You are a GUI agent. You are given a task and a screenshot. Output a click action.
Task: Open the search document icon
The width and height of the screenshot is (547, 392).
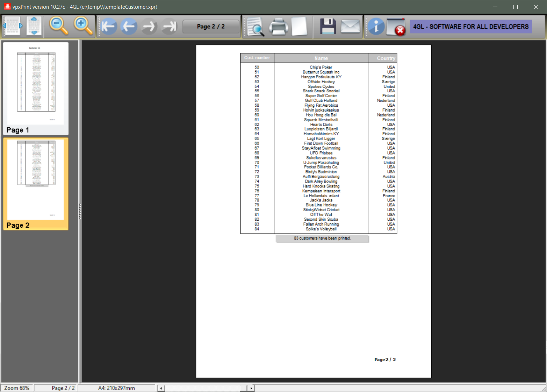point(255,27)
